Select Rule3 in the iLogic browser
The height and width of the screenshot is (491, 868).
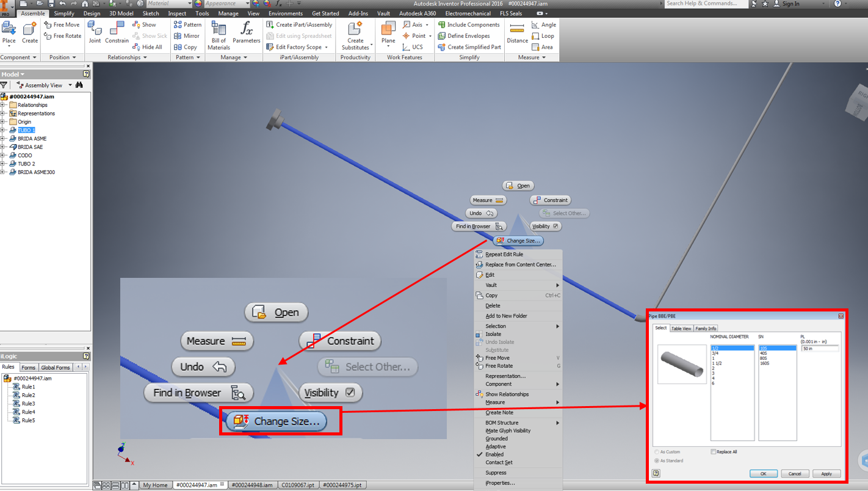(x=28, y=404)
